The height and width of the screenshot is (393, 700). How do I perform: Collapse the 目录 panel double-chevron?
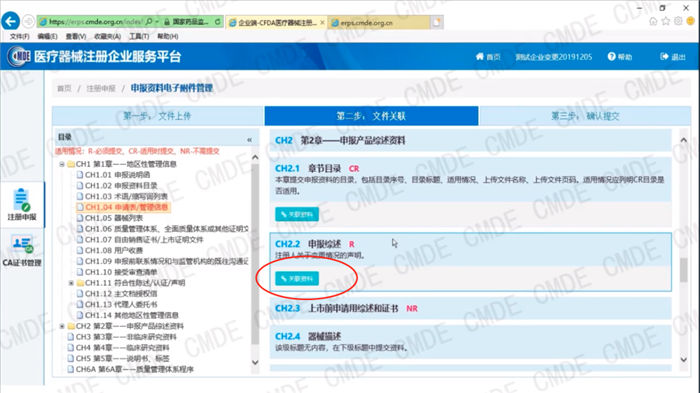[x=249, y=140]
